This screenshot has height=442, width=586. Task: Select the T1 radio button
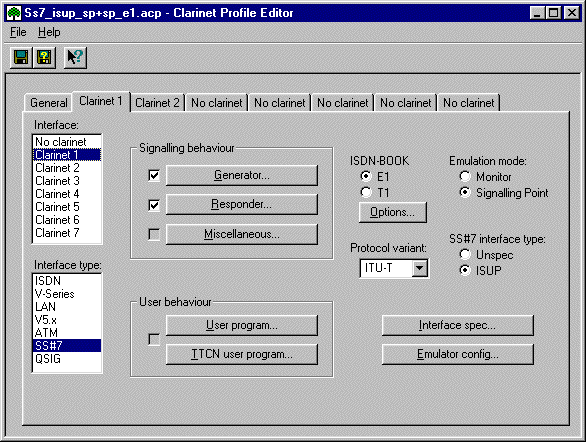pyautogui.click(x=375, y=192)
